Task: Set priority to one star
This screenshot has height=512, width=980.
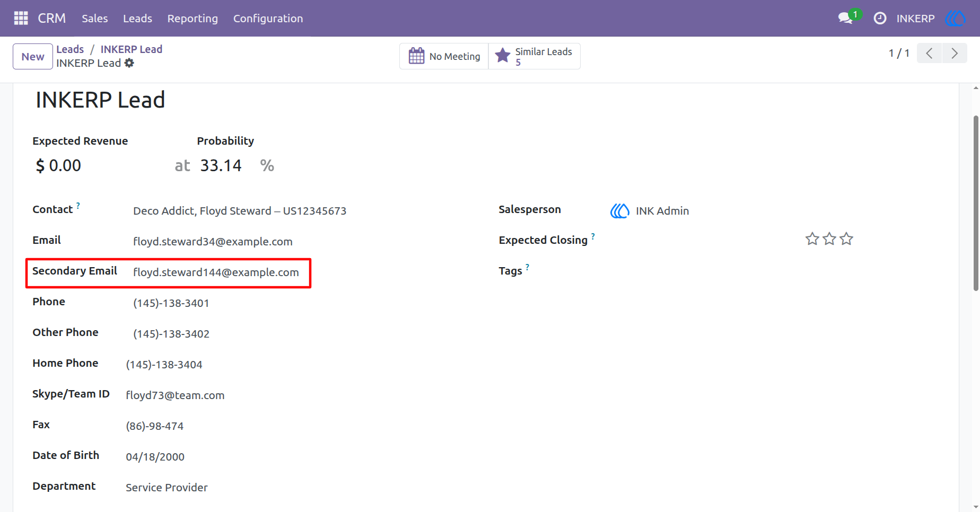Action: pos(812,239)
